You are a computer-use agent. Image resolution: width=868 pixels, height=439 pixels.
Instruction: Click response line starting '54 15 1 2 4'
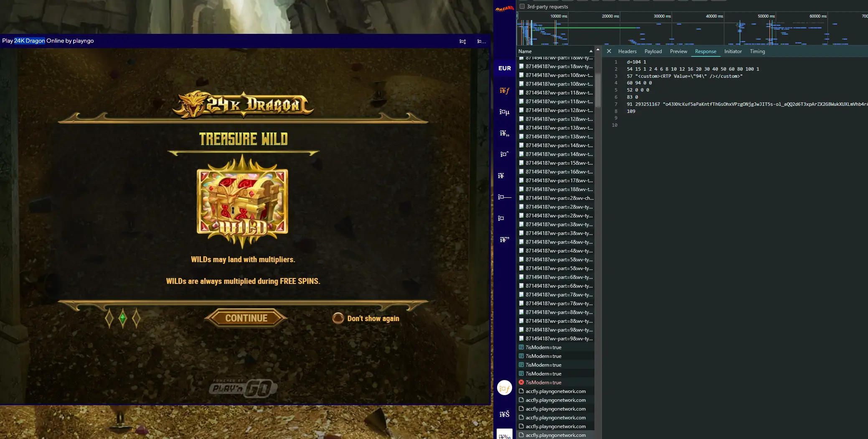[693, 69]
